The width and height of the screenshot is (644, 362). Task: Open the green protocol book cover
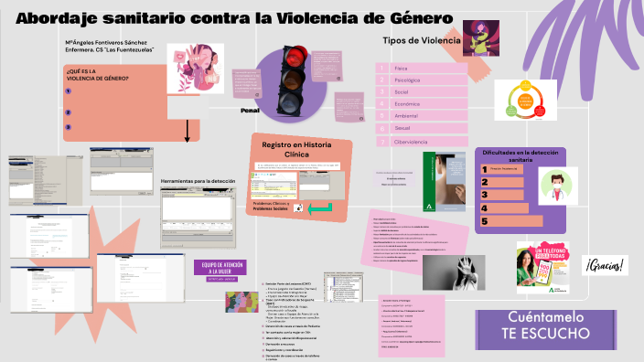click(445, 181)
